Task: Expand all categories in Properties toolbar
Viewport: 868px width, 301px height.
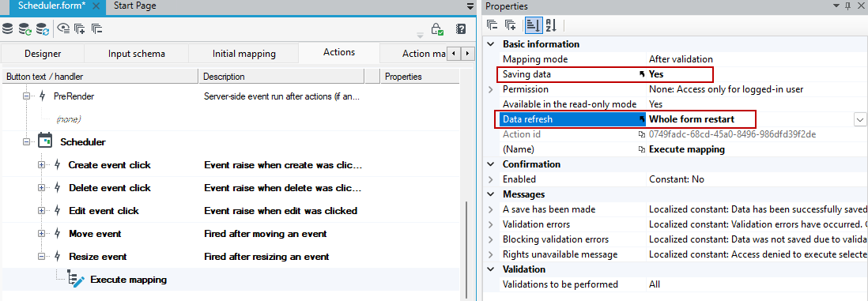Action: coord(511,25)
